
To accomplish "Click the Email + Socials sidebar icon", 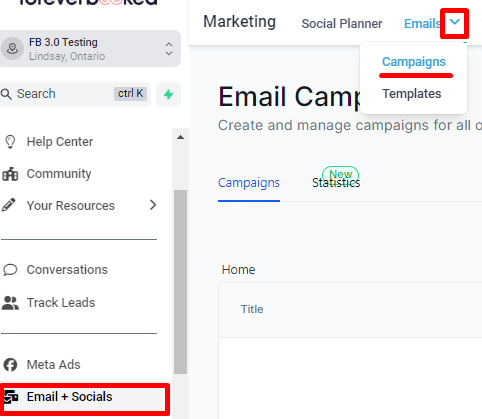I will [x=11, y=397].
